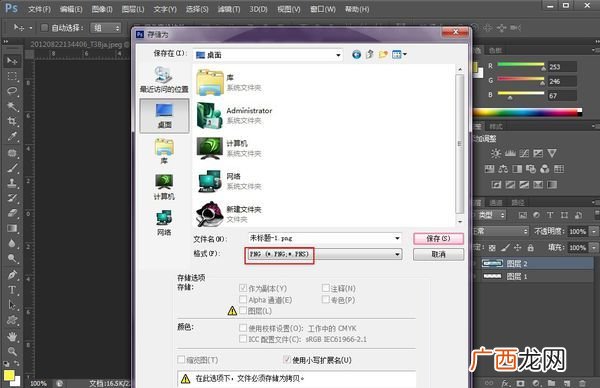Image resolution: width=600 pixels, height=388 pixels.
Task: Select layer 图层 1 in Layers panel
Action: [534, 276]
